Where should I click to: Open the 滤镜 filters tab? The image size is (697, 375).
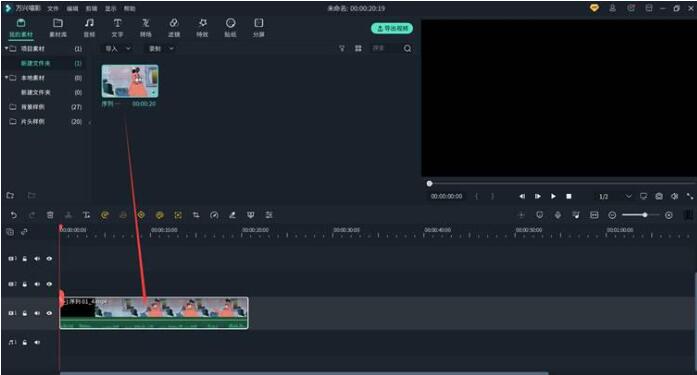(174, 28)
